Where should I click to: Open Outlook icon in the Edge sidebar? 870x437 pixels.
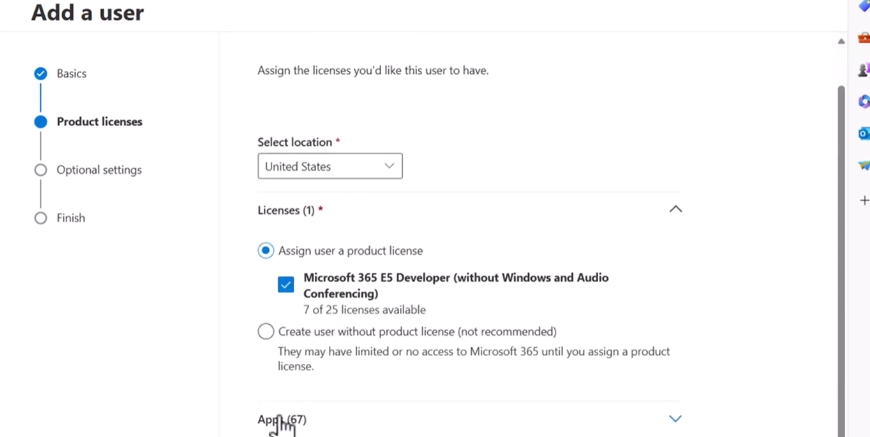click(x=864, y=133)
